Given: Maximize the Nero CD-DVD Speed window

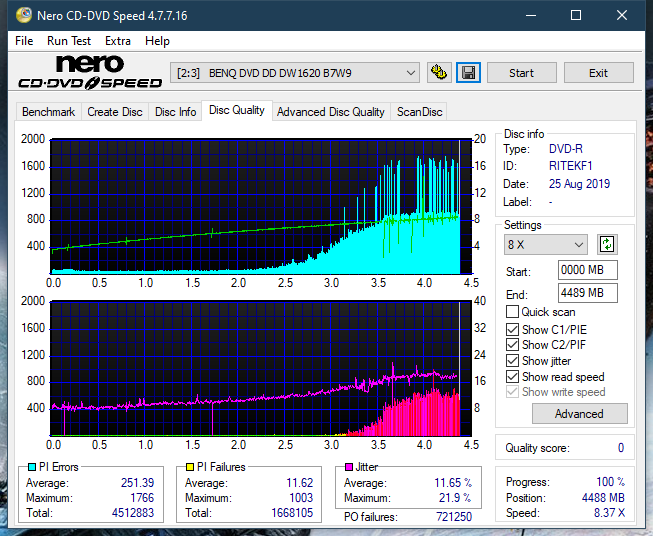Looking at the screenshot, I should click(576, 15).
